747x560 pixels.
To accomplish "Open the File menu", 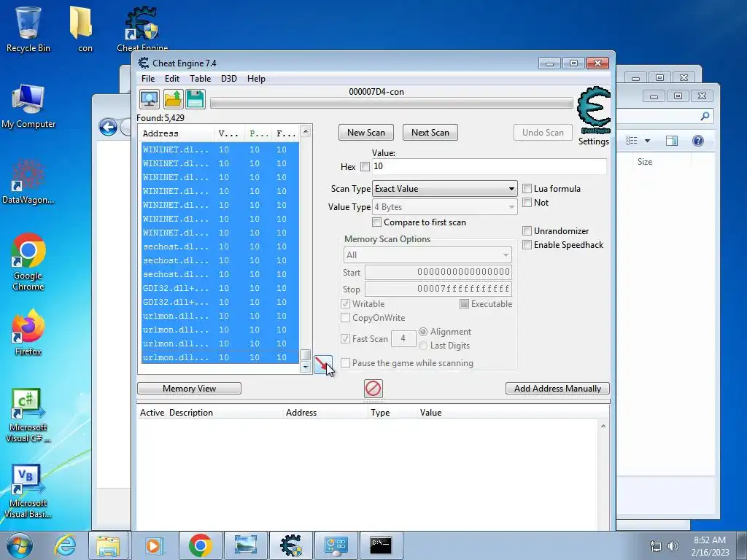I will [148, 79].
